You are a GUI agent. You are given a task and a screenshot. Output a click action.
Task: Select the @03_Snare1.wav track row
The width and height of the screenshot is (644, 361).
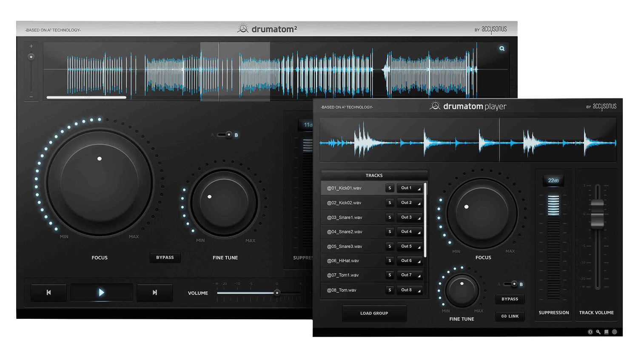point(372,218)
